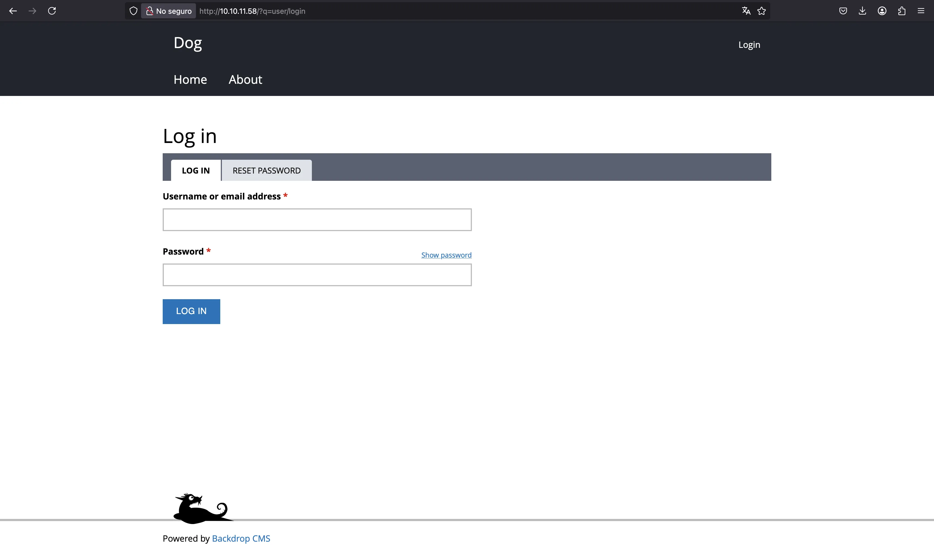The image size is (934, 560).
Task: Submit with the blue LOG IN button
Action: click(191, 311)
